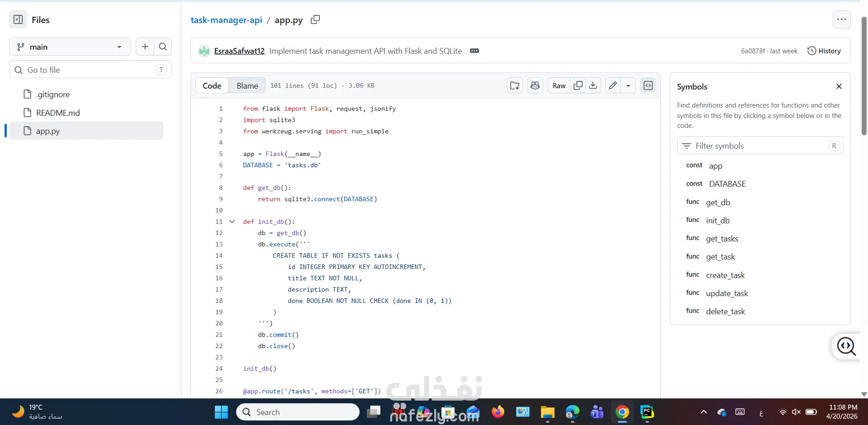Click the floating code search icon
The width and height of the screenshot is (868, 425).
click(846, 346)
